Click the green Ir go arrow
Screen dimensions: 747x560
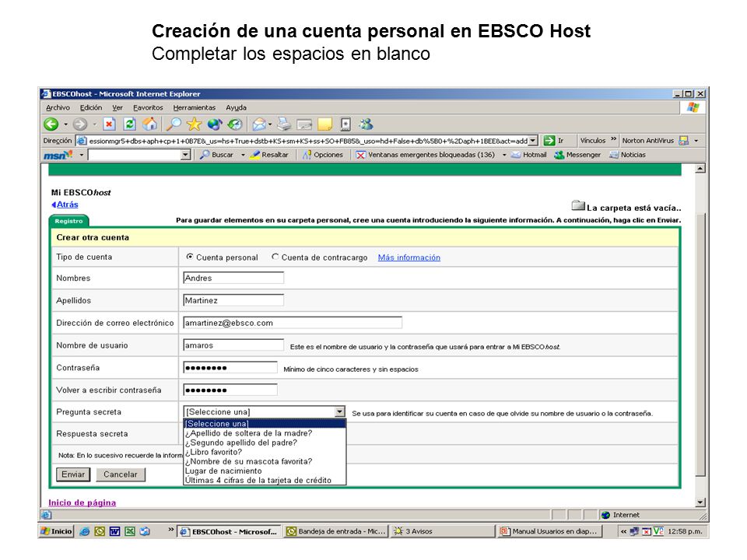click(x=549, y=141)
